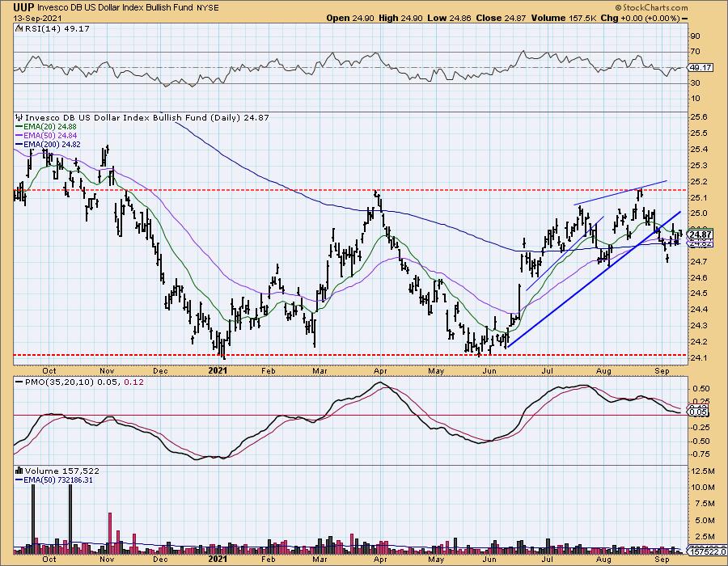Click the (Daily) 24.87 price legend text
The height and width of the screenshot is (566, 728).
click(x=239, y=118)
